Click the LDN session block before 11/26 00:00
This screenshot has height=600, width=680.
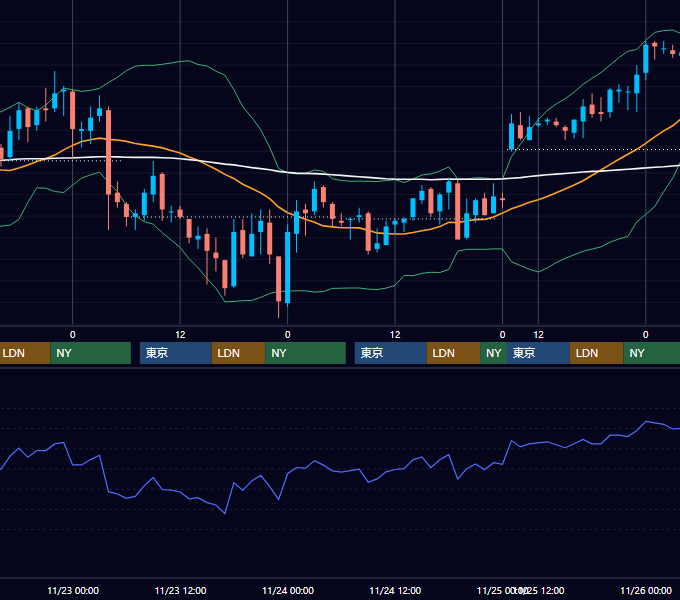click(x=597, y=353)
